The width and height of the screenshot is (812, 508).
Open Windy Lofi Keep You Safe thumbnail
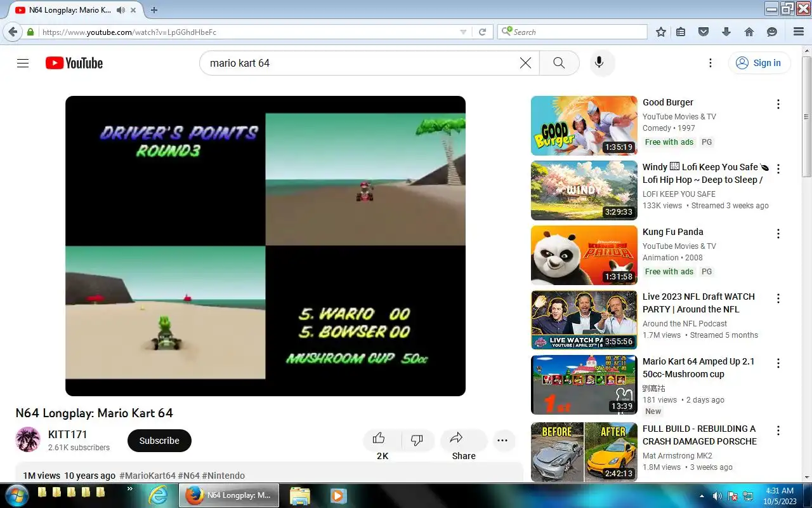pos(584,190)
